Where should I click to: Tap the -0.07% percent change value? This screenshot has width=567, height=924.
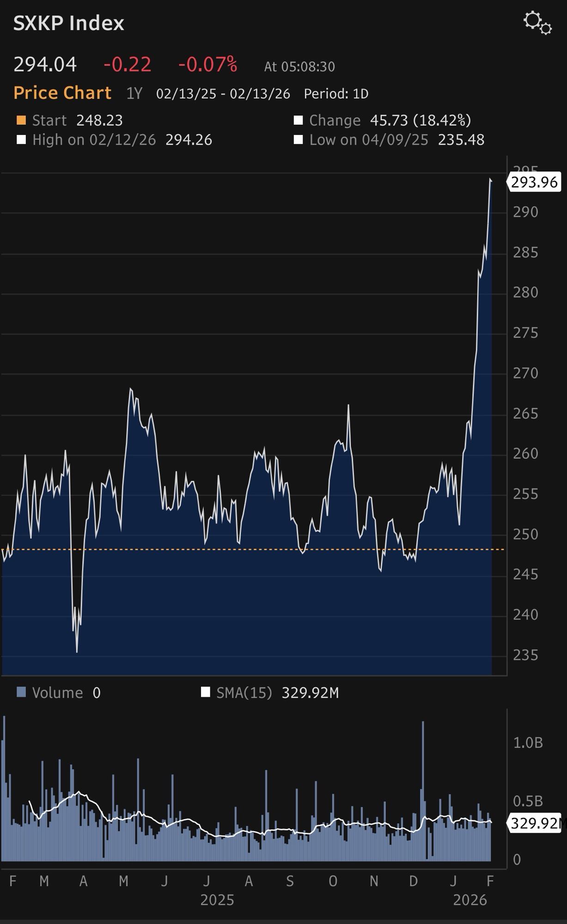click(207, 64)
